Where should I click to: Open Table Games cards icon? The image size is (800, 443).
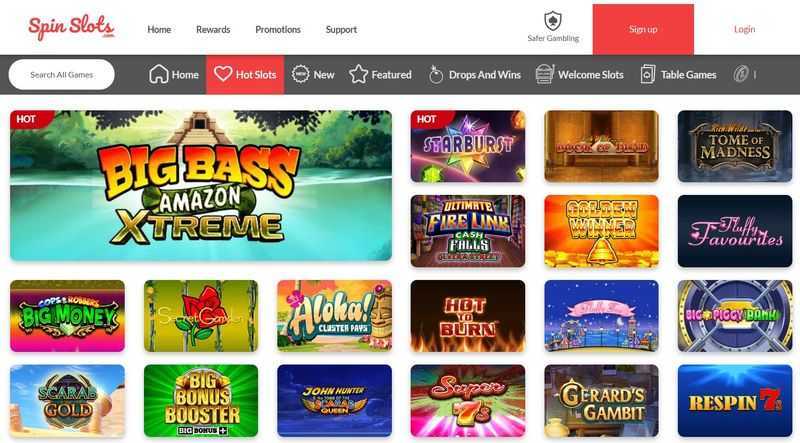[647, 75]
